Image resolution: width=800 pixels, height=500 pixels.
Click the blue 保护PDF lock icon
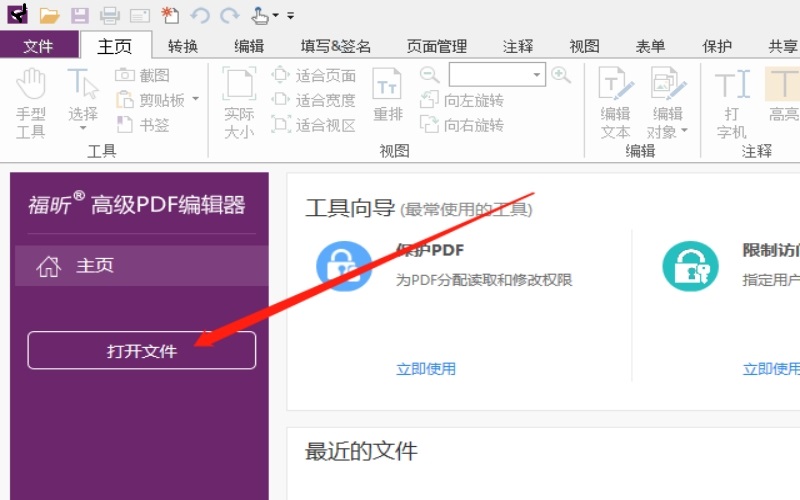(344, 266)
